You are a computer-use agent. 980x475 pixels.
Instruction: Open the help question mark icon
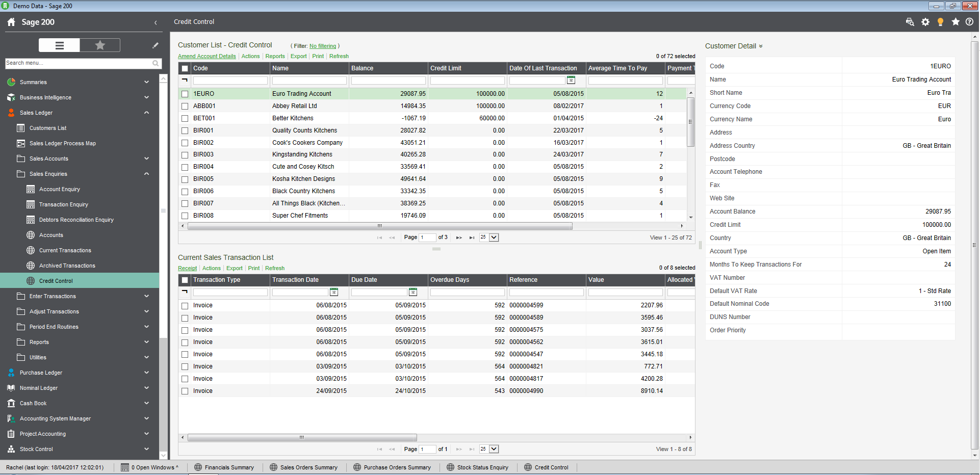point(969,22)
